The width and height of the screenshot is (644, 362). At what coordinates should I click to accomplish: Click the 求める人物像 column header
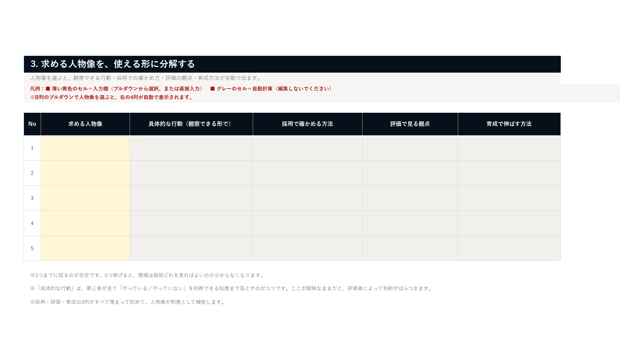pos(85,124)
